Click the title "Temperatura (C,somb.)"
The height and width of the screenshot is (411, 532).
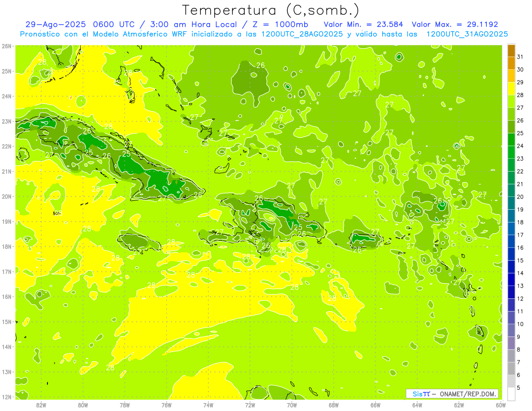tap(270, 10)
